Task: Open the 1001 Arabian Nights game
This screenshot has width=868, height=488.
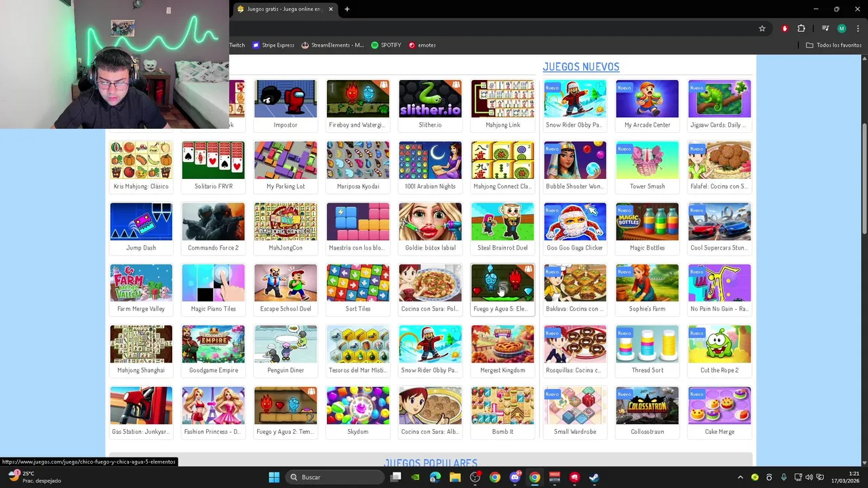Action: 430,167
